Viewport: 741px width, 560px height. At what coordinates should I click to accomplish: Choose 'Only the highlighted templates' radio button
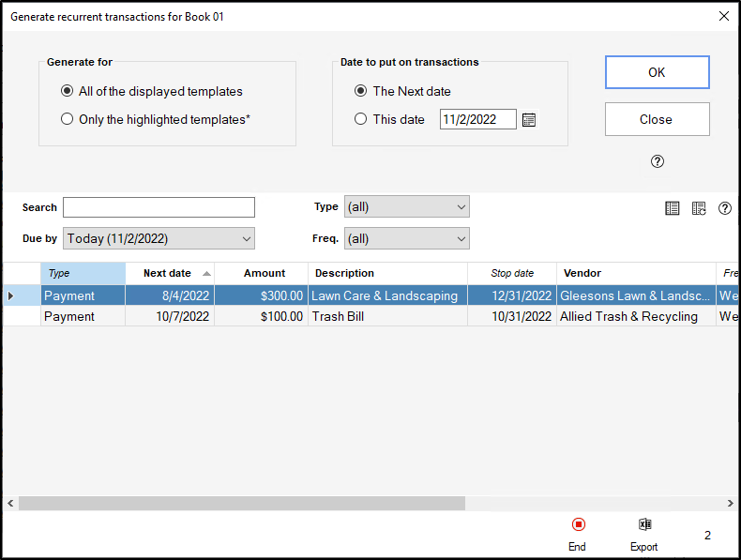[67, 119]
